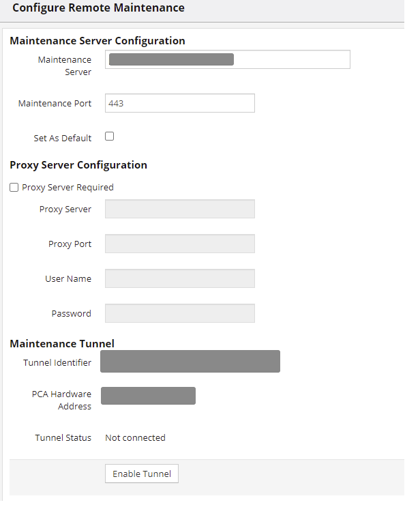Click the Proxy Server Configuration heading
The width and height of the screenshot is (420, 507).
78,165
